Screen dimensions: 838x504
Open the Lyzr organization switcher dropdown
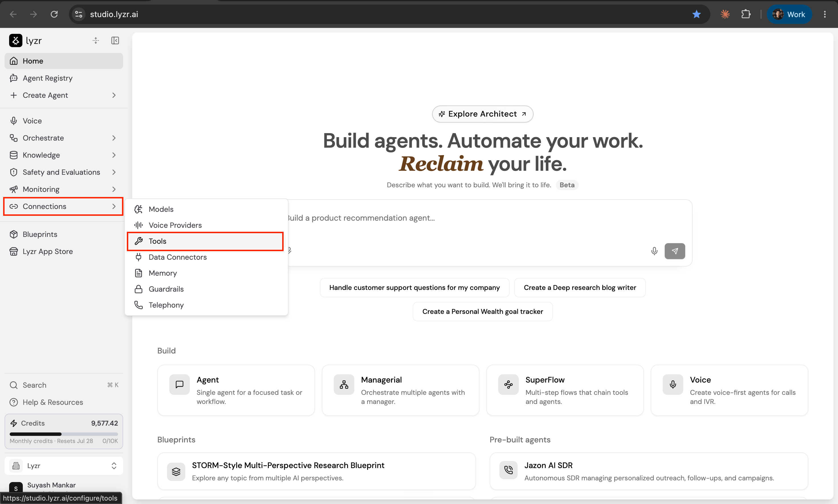pos(64,466)
